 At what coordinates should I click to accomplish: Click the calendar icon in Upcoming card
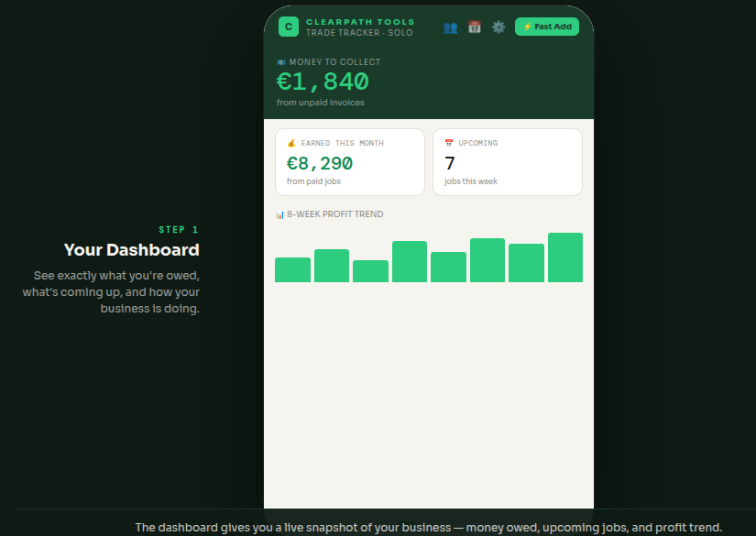[449, 143]
